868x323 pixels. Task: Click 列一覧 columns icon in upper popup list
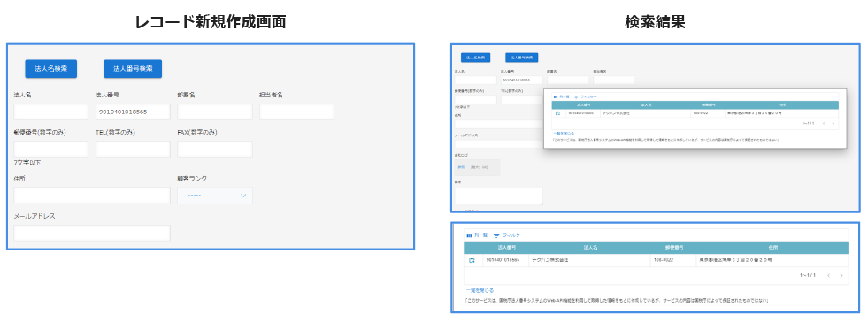coord(556,97)
